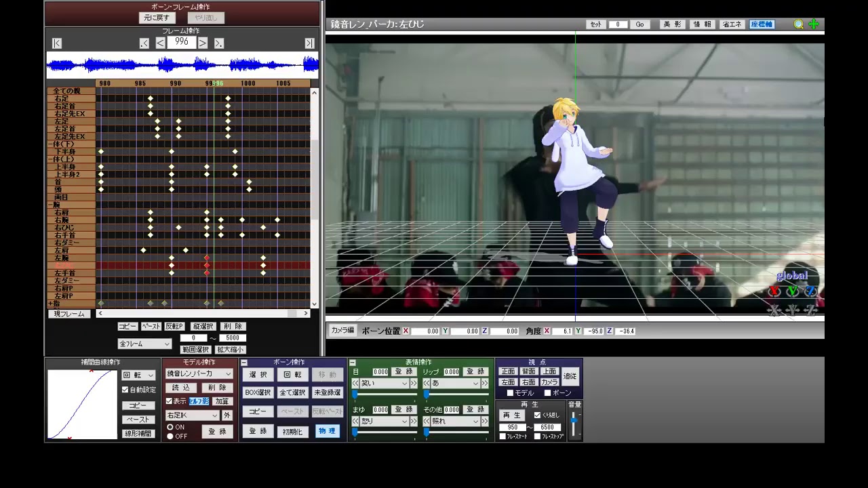Switch viewport to 上面 top view

click(549, 371)
